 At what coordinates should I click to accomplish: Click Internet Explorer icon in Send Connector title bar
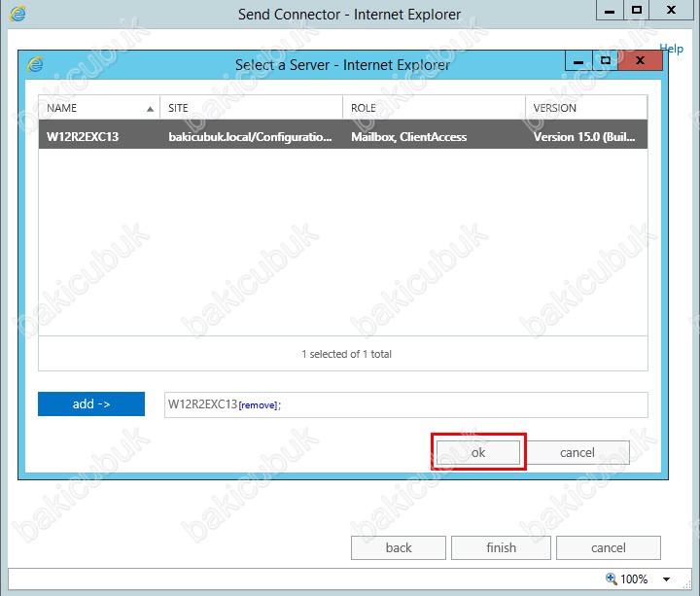(17, 14)
